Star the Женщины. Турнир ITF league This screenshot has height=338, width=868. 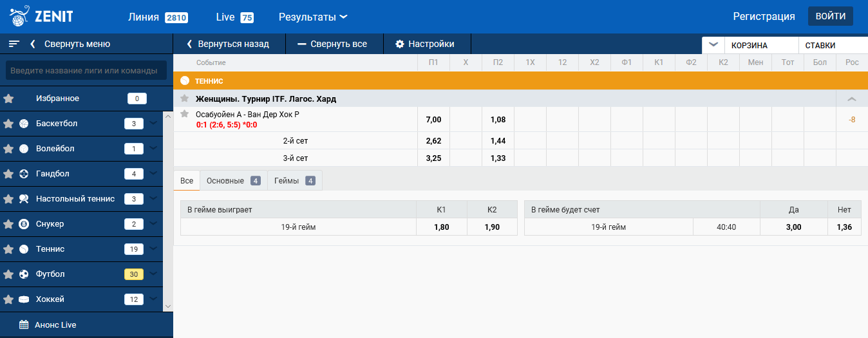pos(185,99)
